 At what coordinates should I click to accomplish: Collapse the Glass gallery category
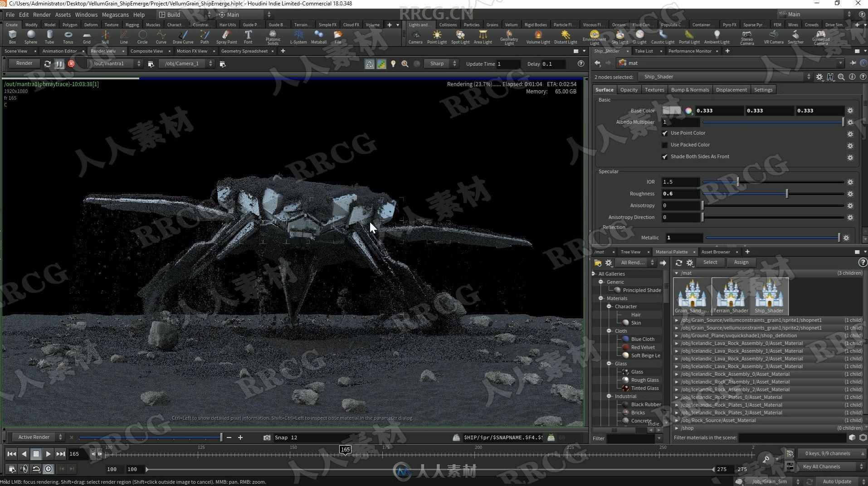609,364
